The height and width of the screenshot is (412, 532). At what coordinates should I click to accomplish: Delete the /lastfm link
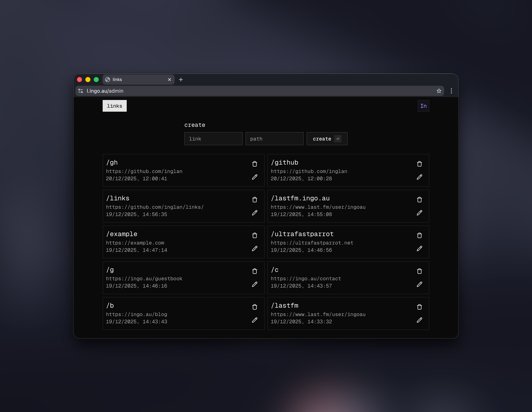coord(419,307)
